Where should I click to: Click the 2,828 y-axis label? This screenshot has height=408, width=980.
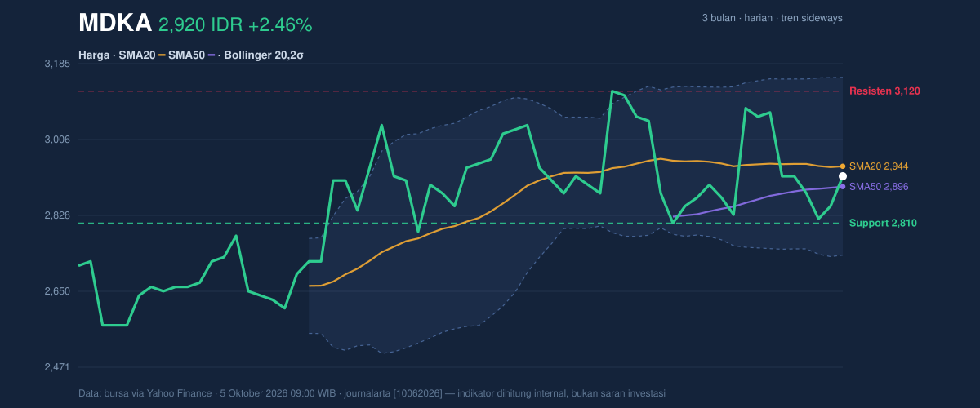click(x=56, y=215)
